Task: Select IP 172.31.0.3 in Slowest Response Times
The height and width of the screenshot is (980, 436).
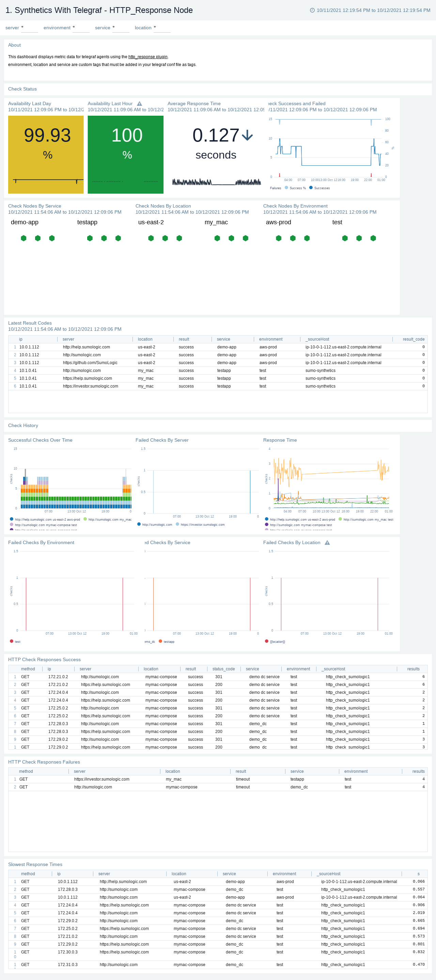Action: (x=68, y=964)
